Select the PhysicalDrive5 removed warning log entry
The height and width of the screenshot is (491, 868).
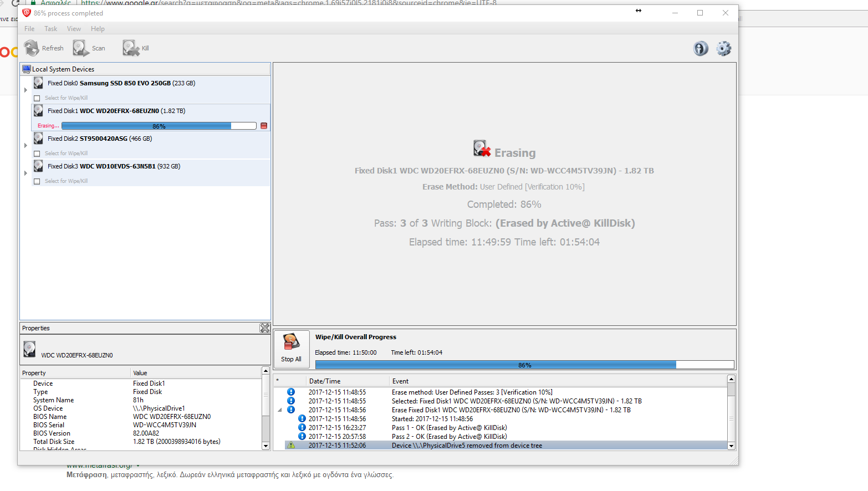(467, 446)
